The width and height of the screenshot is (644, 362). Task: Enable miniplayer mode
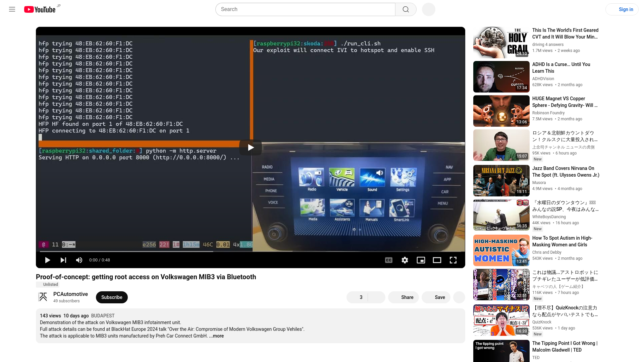click(421, 260)
